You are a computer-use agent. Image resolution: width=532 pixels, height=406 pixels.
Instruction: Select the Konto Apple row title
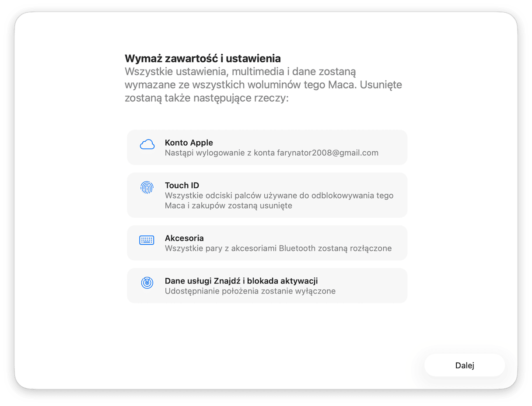(x=189, y=143)
